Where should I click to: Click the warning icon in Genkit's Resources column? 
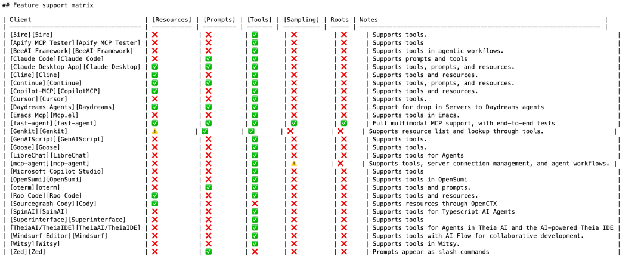click(x=155, y=131)
